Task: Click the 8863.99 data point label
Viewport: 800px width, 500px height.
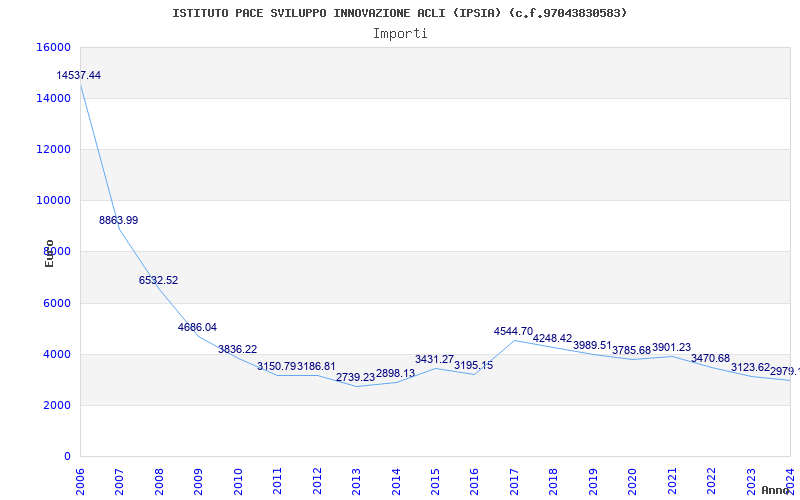Action: [x=118, y=220]
